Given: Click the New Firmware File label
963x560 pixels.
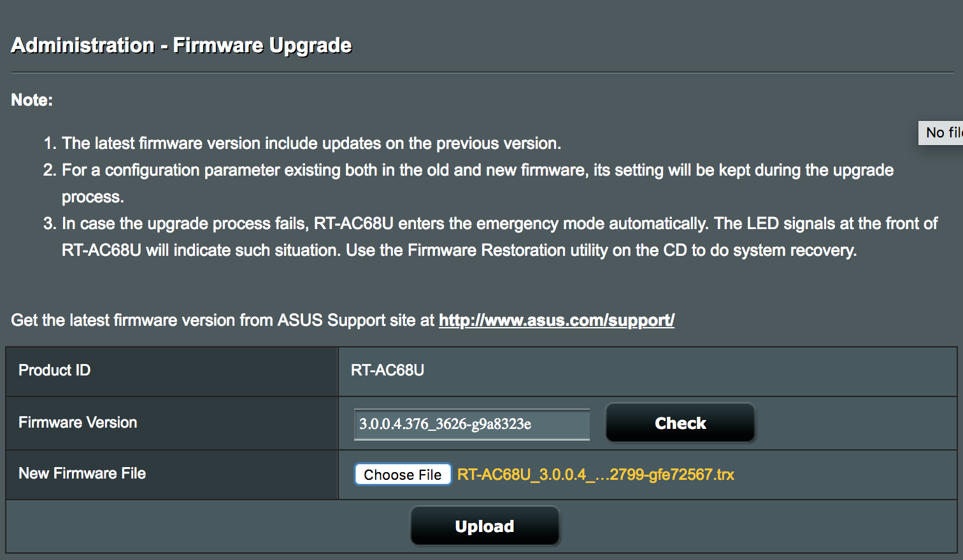Looking at the screenshot, I should pos(82,473).
